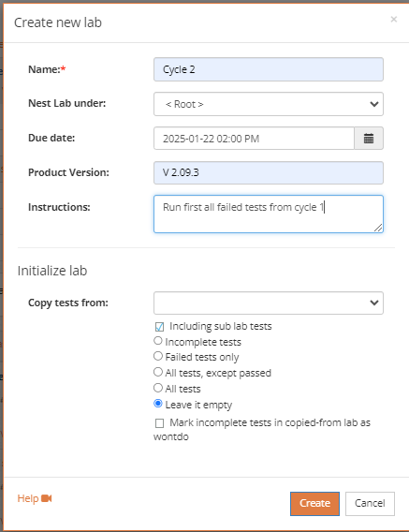Screen dimensions: 409x532
Task: Open the Copy tests from dropdown
Action: point(269,303)
